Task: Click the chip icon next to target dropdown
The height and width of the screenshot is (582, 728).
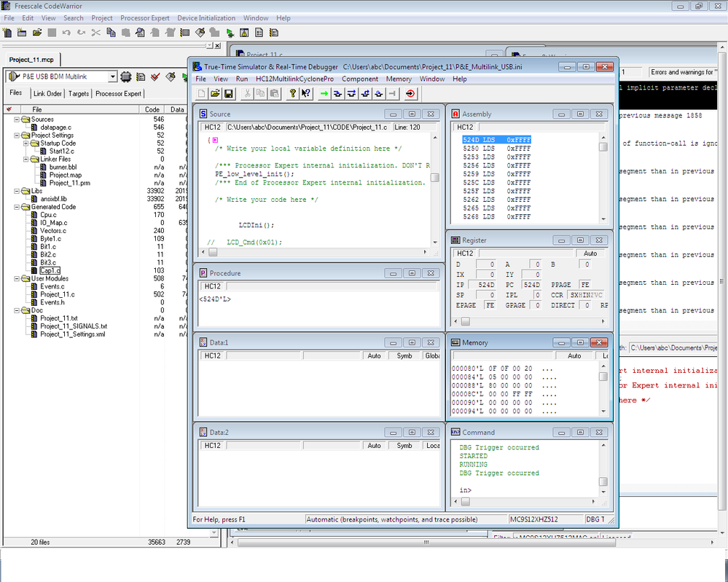Action: click(126, 77)
